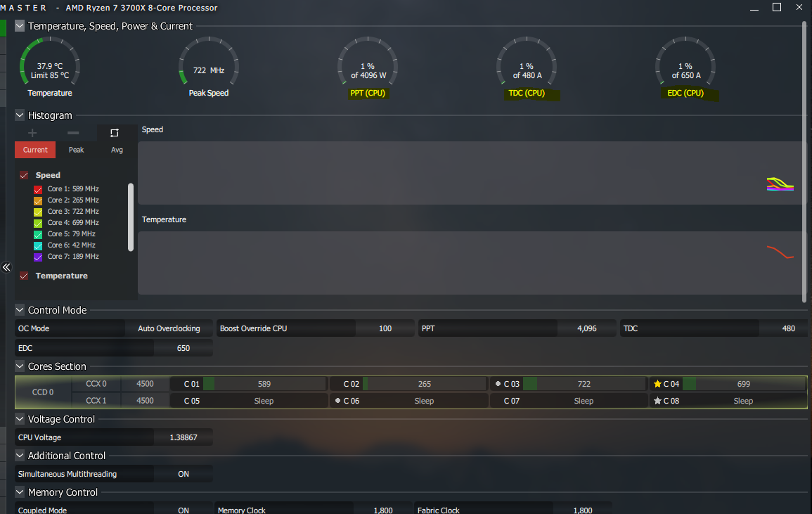Click the C 05 Sleep core cell
The width and height of the screenshot is (812, 514).
coord(249,401)
